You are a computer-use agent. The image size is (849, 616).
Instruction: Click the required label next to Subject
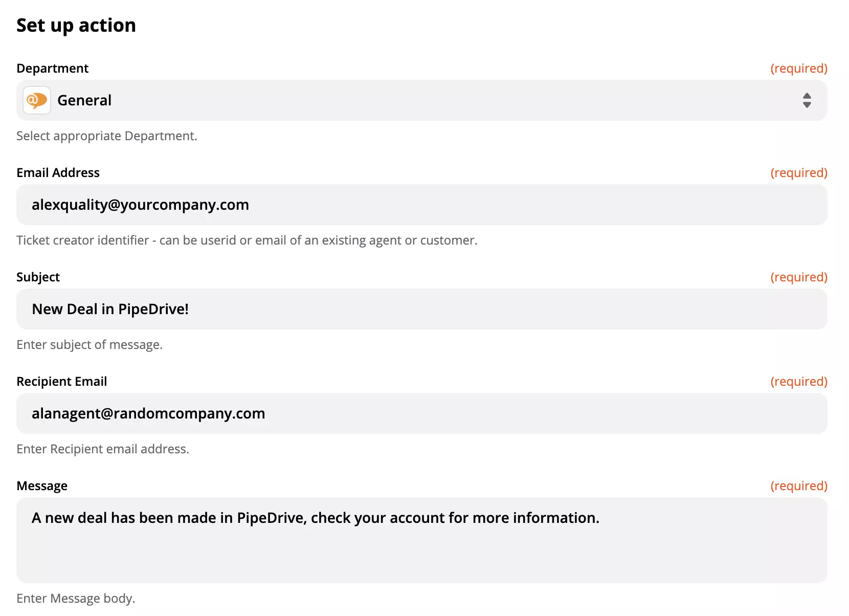pyautogui.click(x=799, y=277)
